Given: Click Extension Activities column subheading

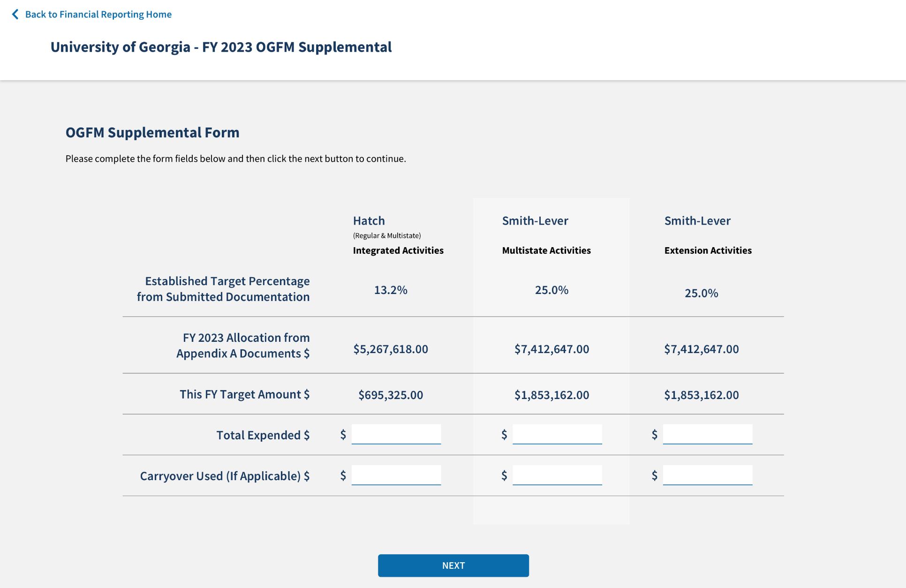Looking at the screenshot, I should (707, 250).
